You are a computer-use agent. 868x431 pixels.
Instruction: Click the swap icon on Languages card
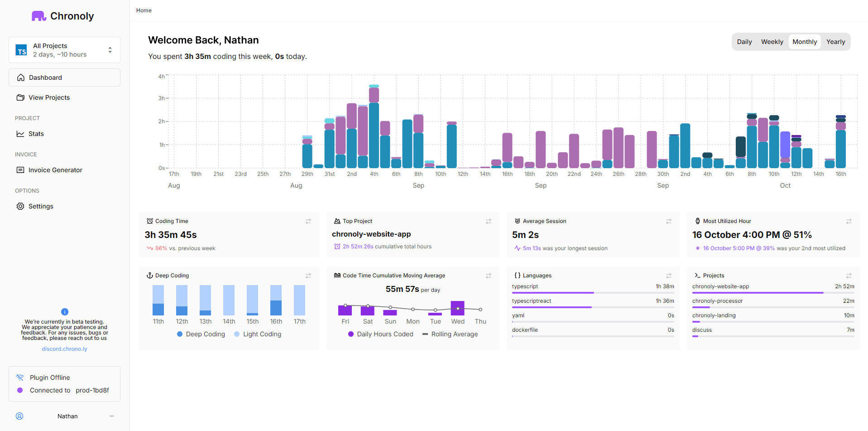(x=668, y=276)
